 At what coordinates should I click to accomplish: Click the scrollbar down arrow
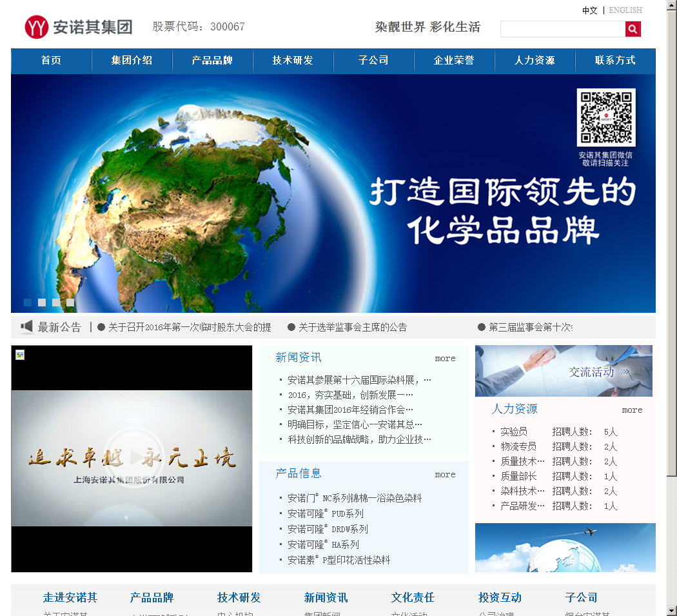point(672,611)
